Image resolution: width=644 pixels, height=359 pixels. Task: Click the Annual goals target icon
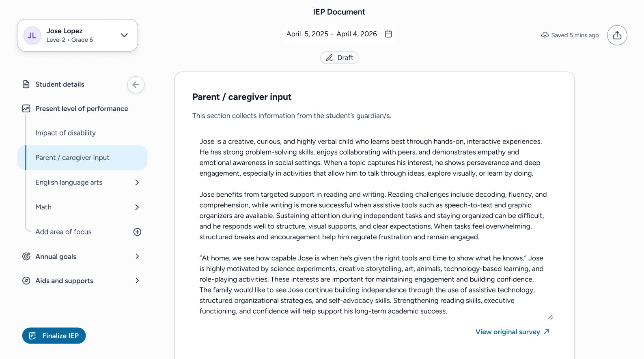coord(26,256)
